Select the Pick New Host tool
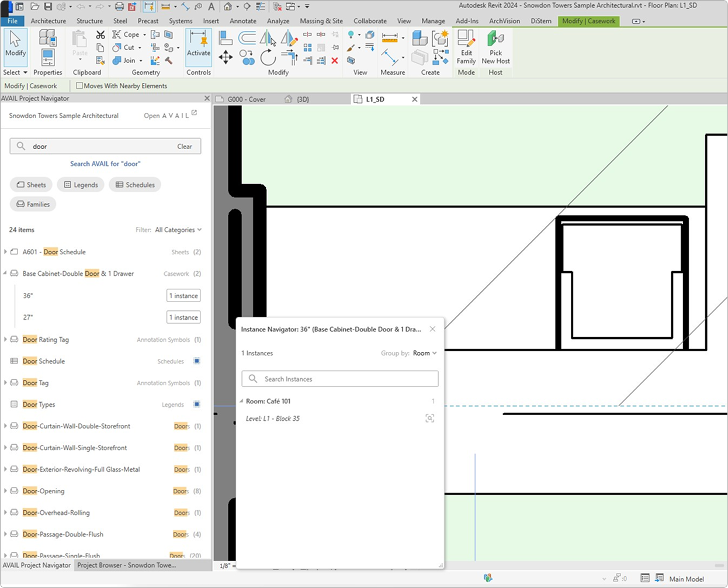Image resolution: width=728 pixels, height=588 pixels. coord(495,47)
